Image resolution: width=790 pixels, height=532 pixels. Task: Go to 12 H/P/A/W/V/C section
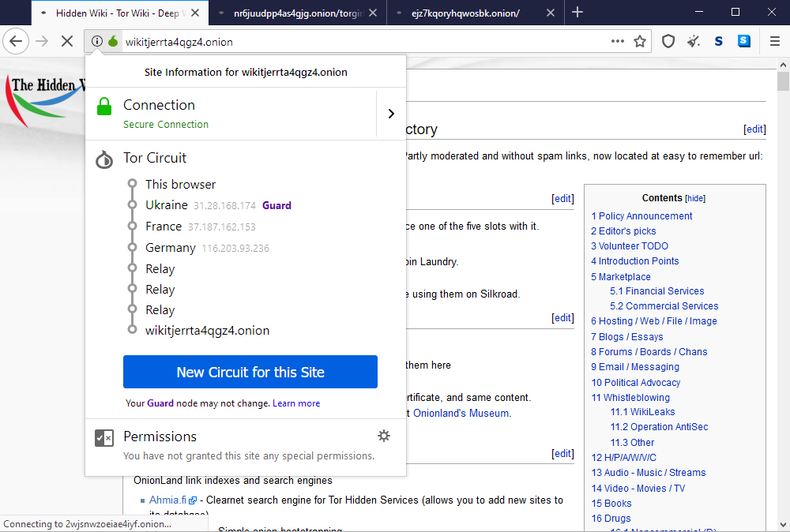tap(624, 458)
